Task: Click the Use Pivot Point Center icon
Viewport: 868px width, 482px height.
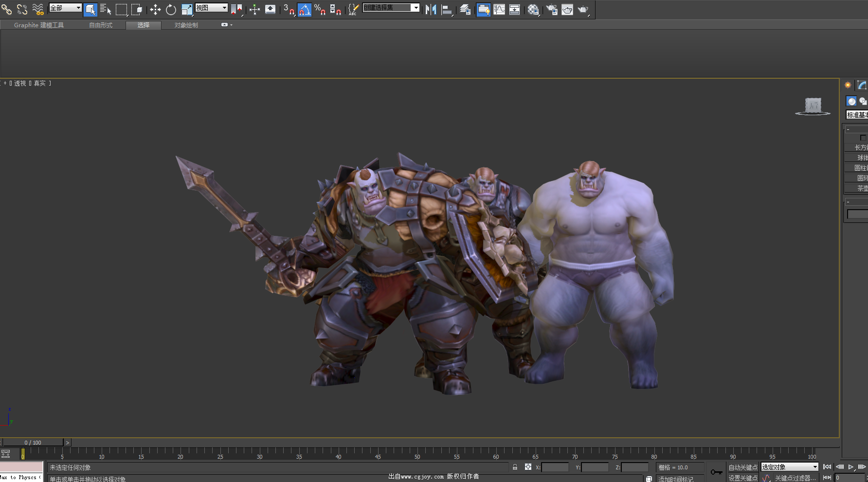Action: [236, 9]
